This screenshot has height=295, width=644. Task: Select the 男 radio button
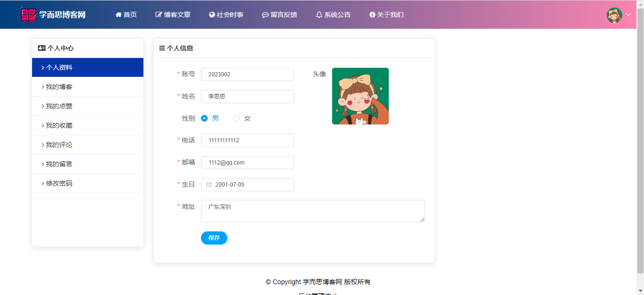pyautogui.click(x=204, y=118)
